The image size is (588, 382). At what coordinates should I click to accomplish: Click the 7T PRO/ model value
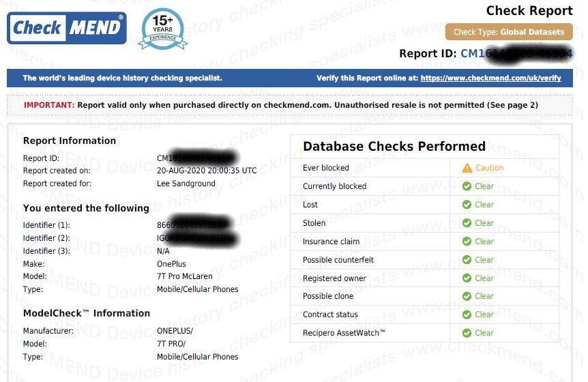[x=171, y=344]
